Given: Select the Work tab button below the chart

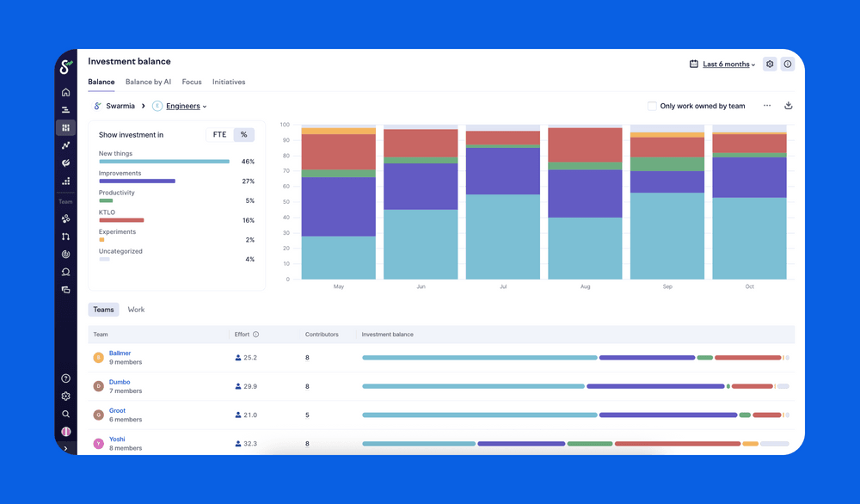Looking at the screenshot, I should tap(136, 310).
